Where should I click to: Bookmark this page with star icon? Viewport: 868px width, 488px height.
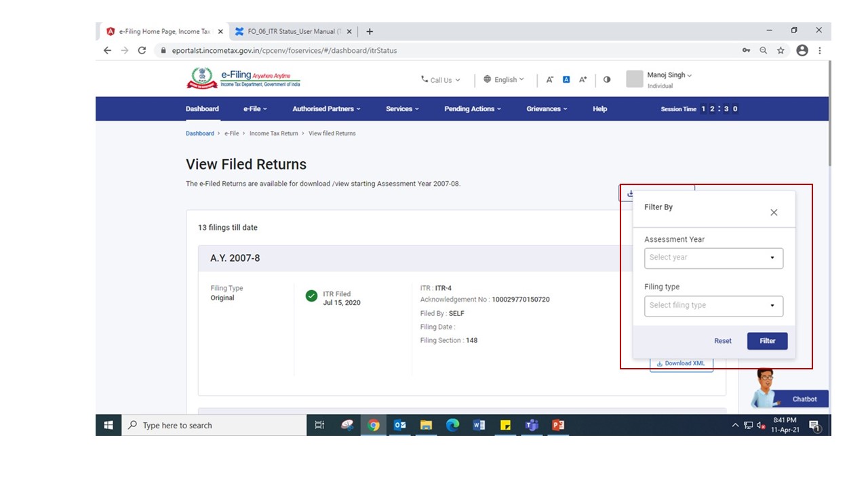[781, 50]
